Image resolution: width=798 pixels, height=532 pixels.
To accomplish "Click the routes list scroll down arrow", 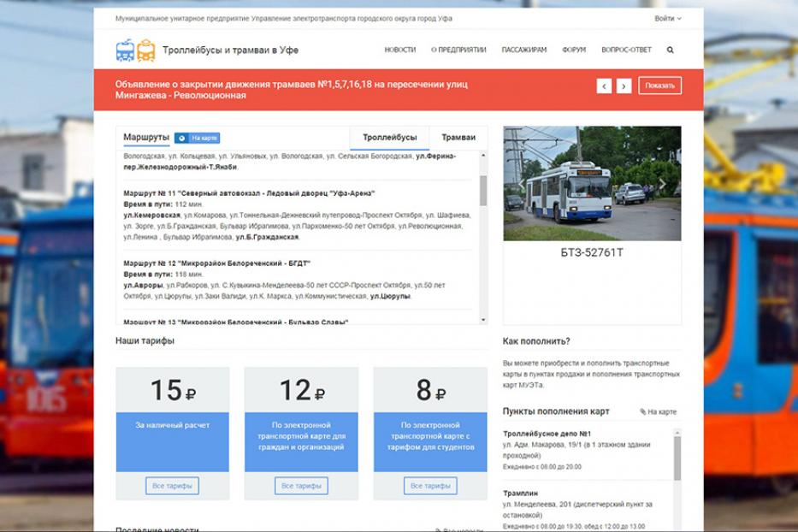I will click(482, 320).
